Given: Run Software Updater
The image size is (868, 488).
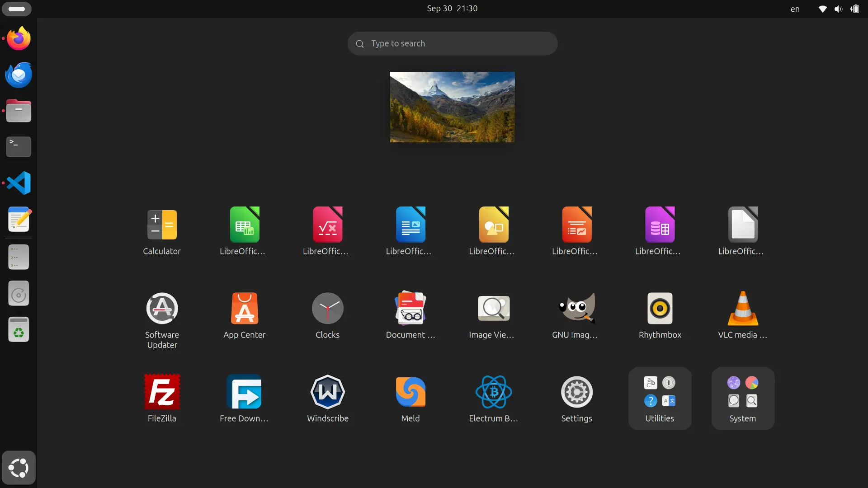Looking at the screenshot, I should (161, 309).
